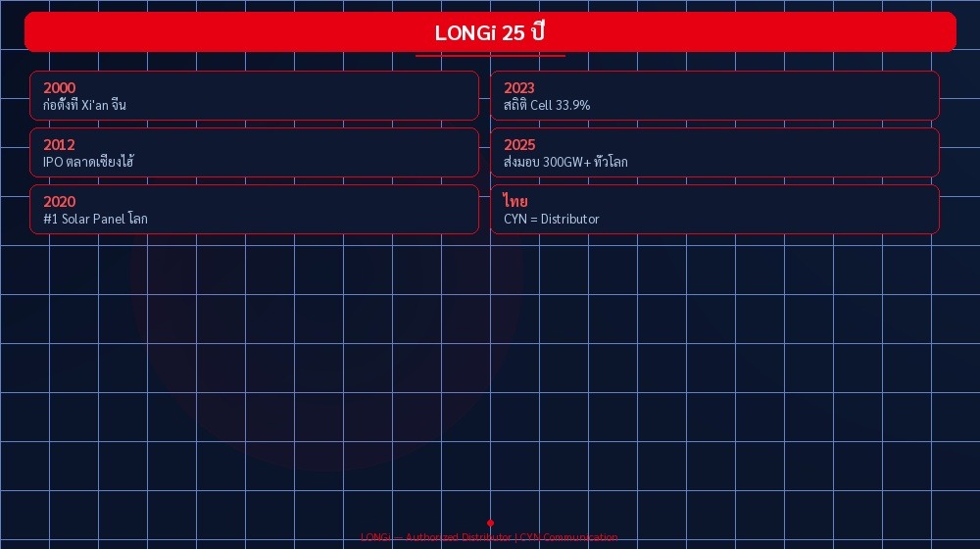Click the LONGi Authorized Distributor footer text
Viewport: 980px width, 549px height.
click(x=489, y=537)
